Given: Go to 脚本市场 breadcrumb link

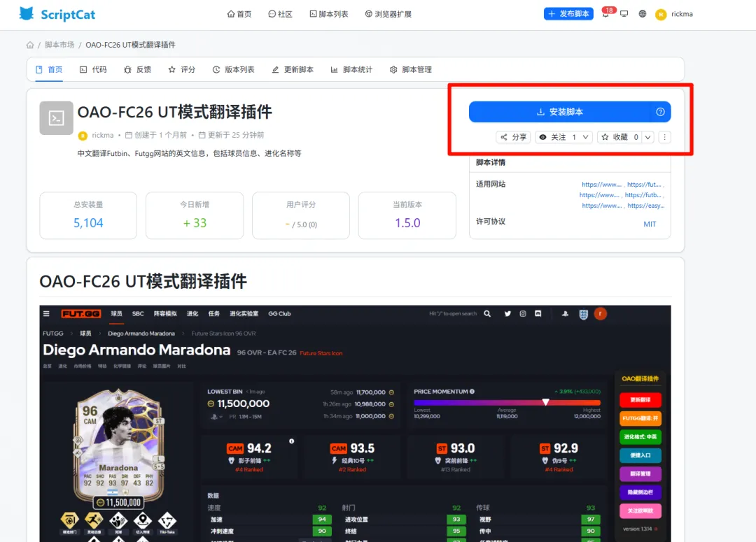Looking at the screenshot, I should pyautogui.click(x=59, y=45).
